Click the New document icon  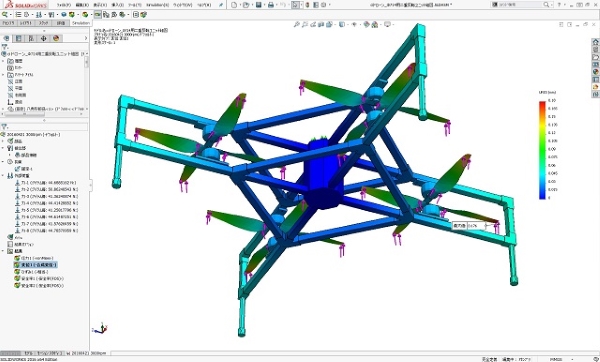(x=234, y=5)
